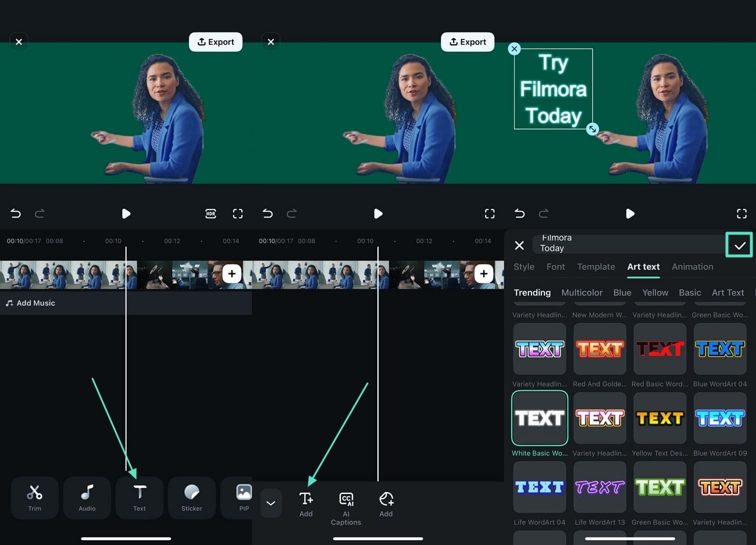Screen dimensions: 756x545
Task: Switch to the Font tab
Action: [555, 266]
